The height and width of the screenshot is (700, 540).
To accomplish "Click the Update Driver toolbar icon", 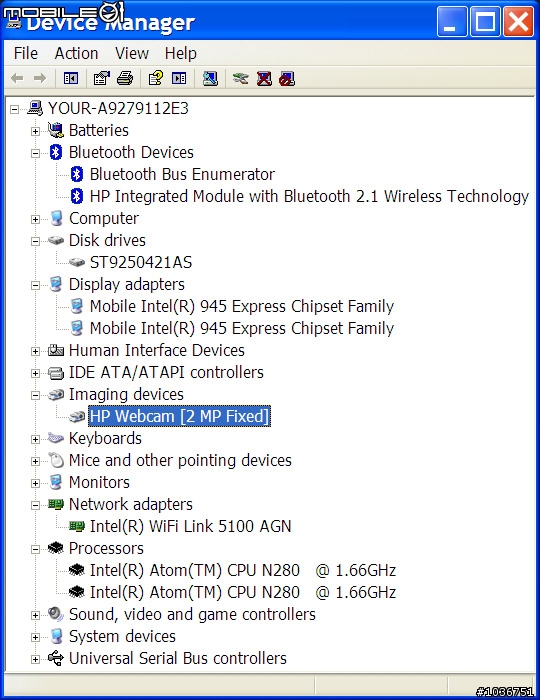I will [x=241, y=79].
